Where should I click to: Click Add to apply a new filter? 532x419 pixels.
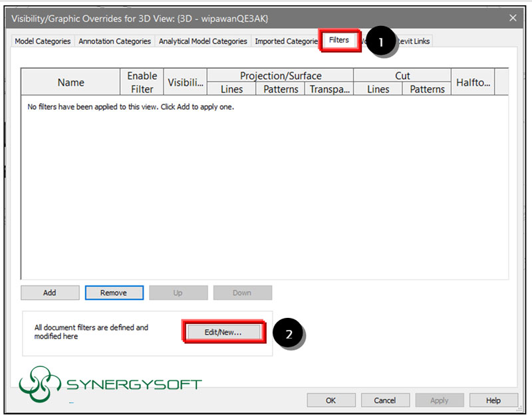(49, 293)
